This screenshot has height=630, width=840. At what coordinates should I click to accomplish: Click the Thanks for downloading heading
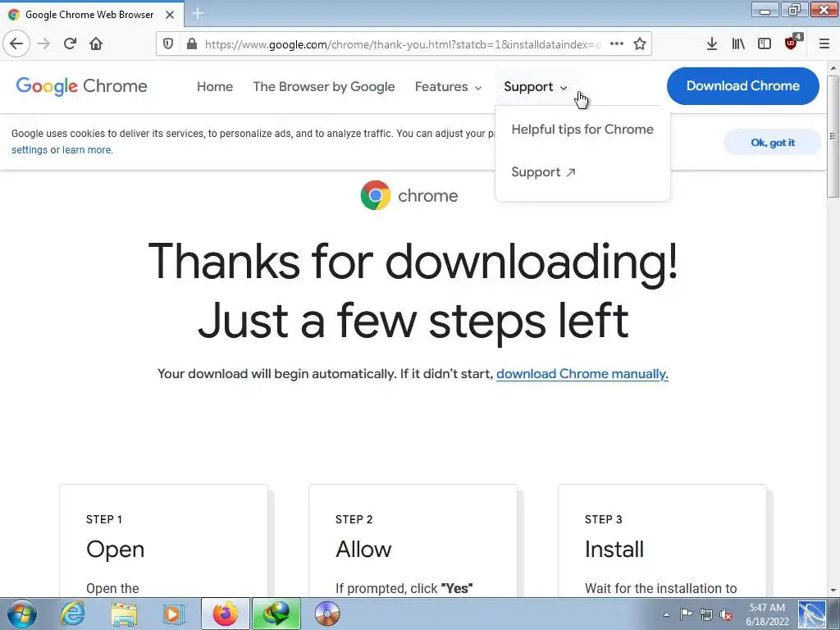click(x=413, y=291)
